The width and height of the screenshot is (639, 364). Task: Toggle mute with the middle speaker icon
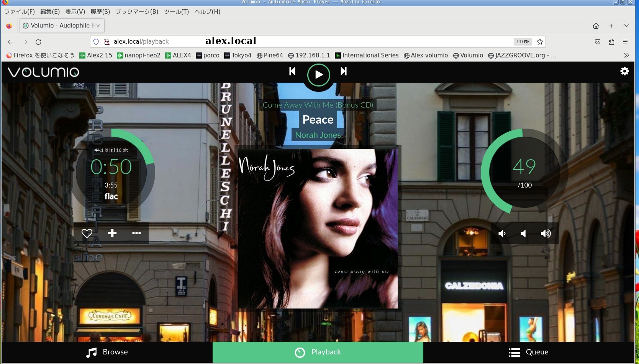(x=523, y=233)
